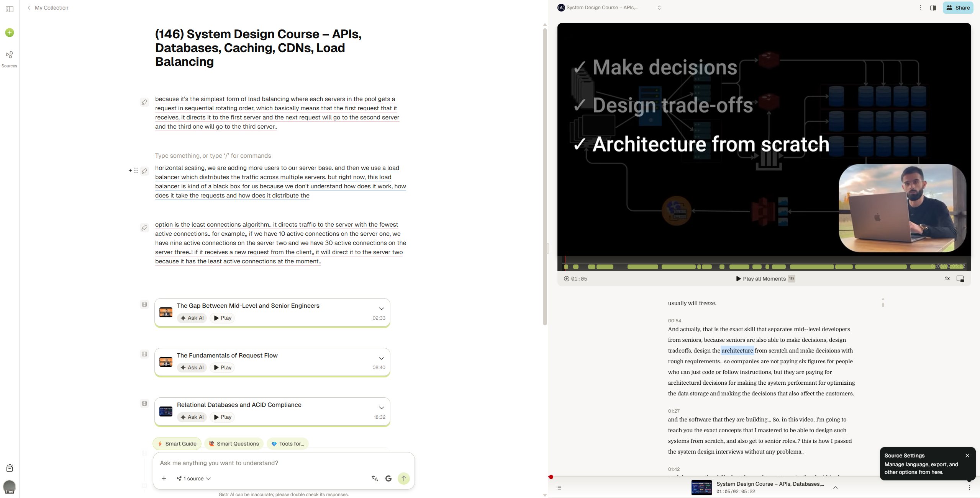Click thumbnail of Fundamentals of Request Flow
The image size is (980, 498).
click(x=166, y=362)
